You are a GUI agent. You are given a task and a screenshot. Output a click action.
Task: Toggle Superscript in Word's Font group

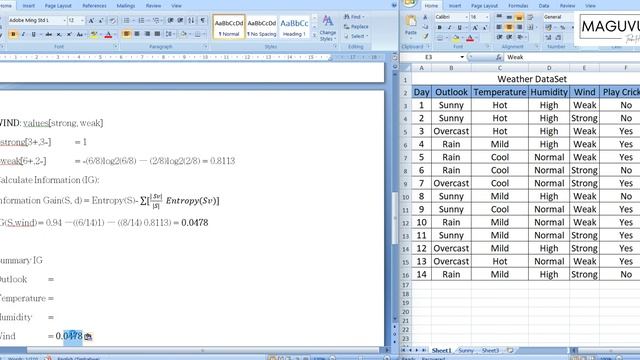[69, 34]
